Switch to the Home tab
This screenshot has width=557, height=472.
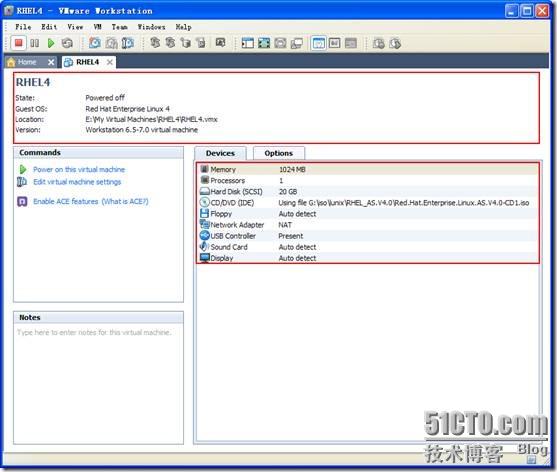pyautogui.click(x=27, y=62)
